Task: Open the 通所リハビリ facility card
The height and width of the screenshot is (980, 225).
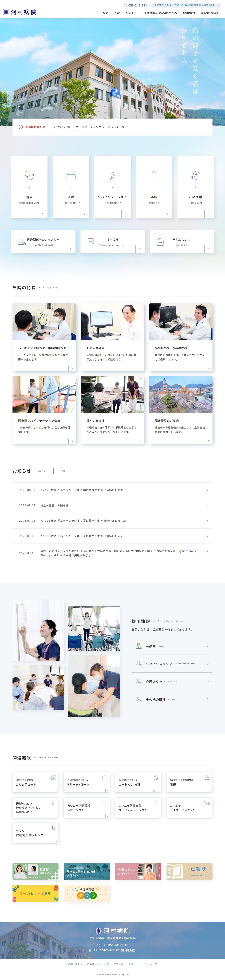Action: (x=35, y=808)
